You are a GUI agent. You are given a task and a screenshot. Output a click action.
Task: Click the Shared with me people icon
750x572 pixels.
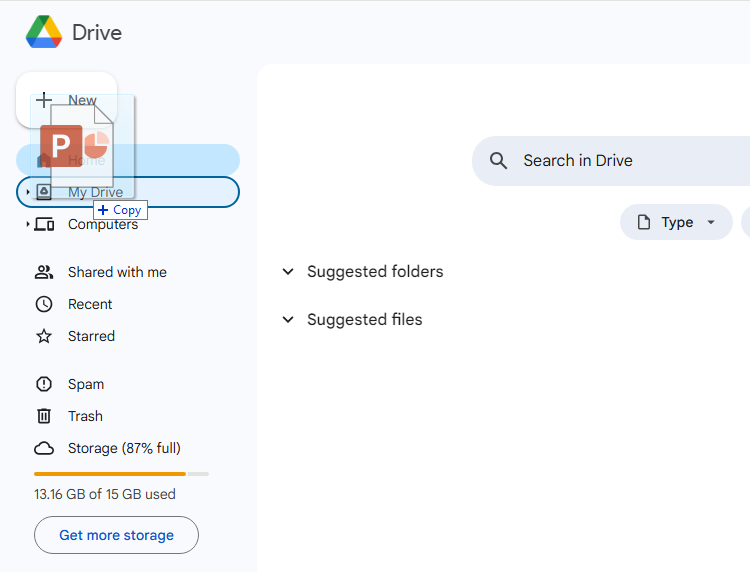pyautogui.click(x=44, y=272)
